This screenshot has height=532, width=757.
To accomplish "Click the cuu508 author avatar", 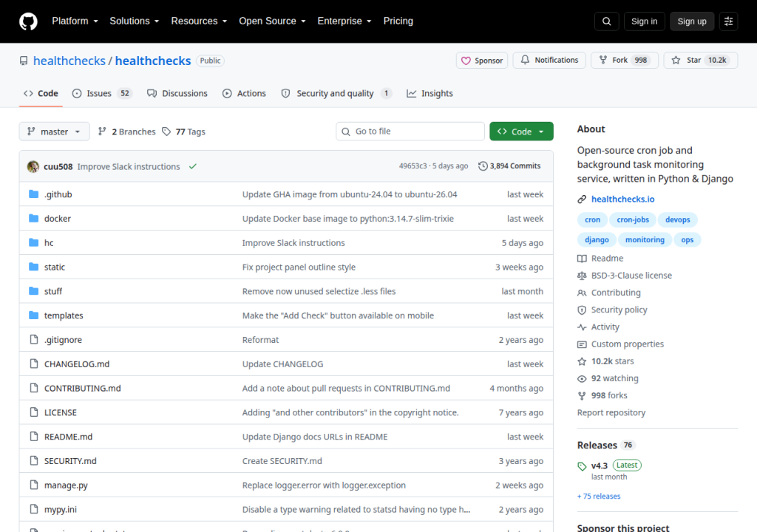I will tap(33, 166).
